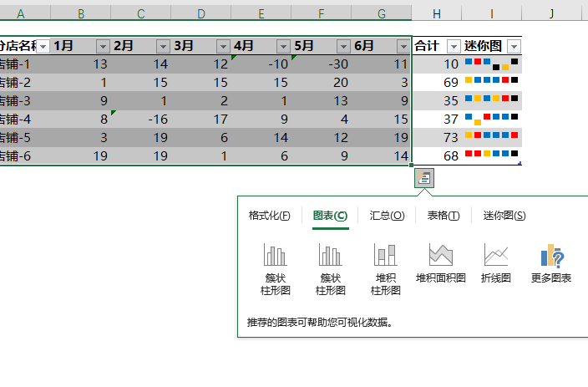
Task: Click the sparkline in the 店铺-5 row
Action: [x=492, y=137]
